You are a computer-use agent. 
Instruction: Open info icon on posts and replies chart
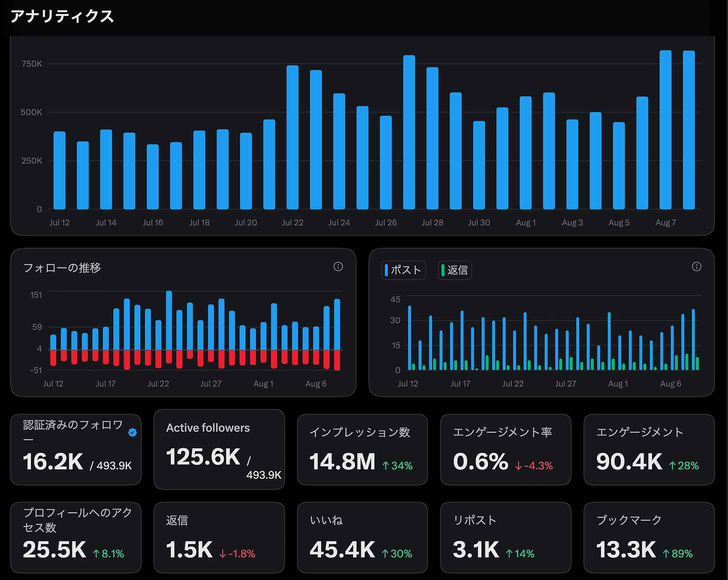tap(696, 267)
